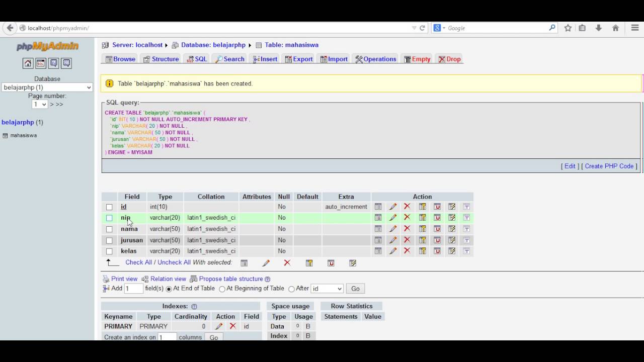This screenshot has height=362, width=644.
Task: Edit the nip field with pencil icon
Action: [x=393, y=218]
